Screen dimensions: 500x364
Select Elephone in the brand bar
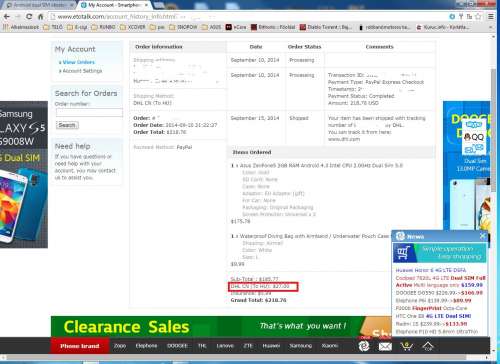tap(146, 346)
